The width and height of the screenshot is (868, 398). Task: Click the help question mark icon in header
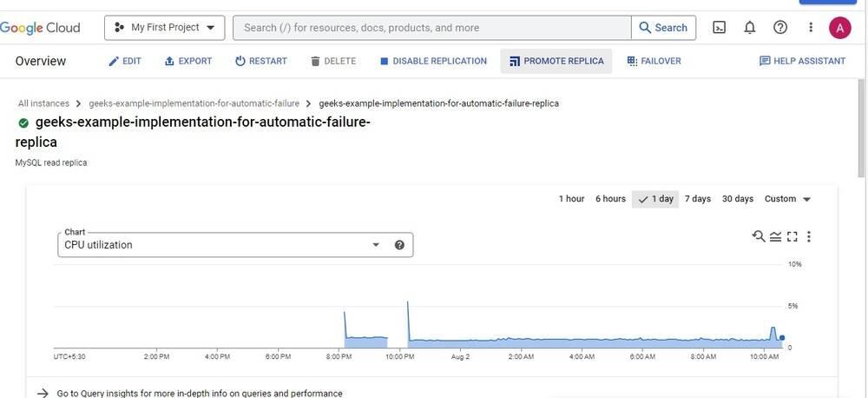780,28
